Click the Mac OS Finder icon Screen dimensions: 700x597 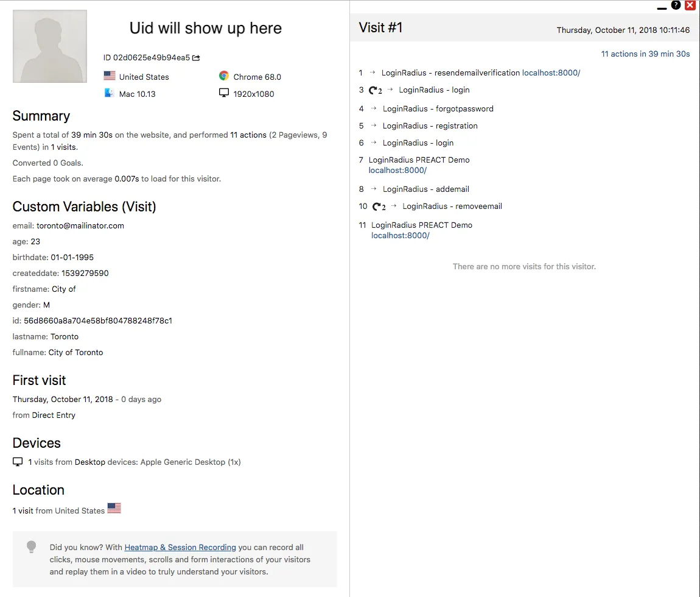[110, 93]
